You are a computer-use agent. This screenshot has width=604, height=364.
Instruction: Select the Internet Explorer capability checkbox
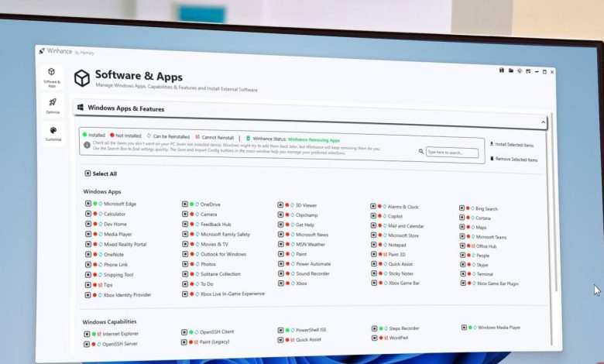pyautogui.click(x=88, y=334)
